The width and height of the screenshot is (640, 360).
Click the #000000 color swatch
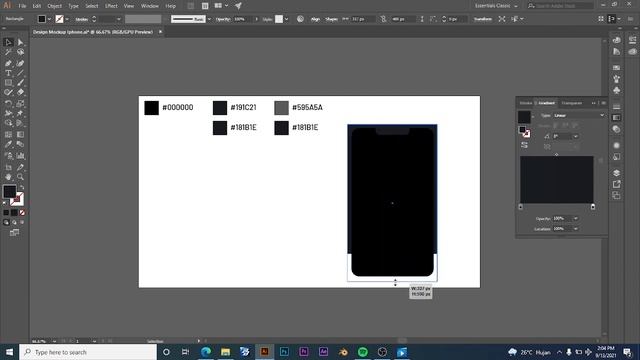click(151, 108)
